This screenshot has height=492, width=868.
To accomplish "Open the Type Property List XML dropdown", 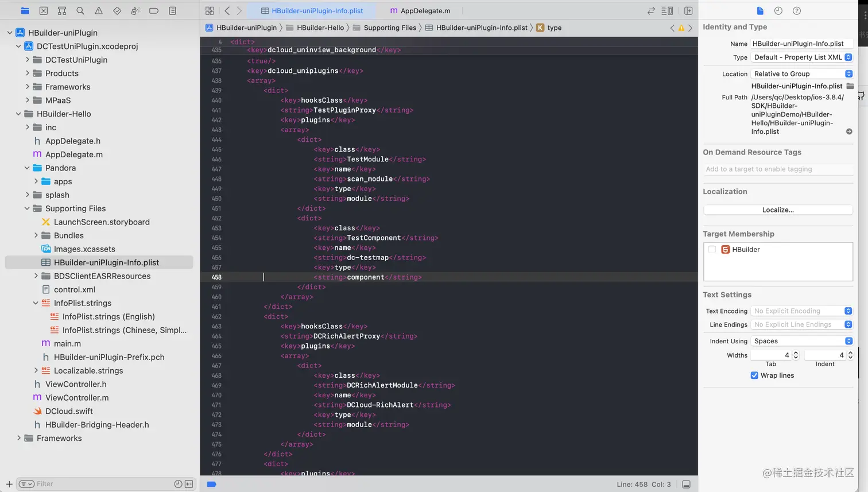I will pos(802,57).
